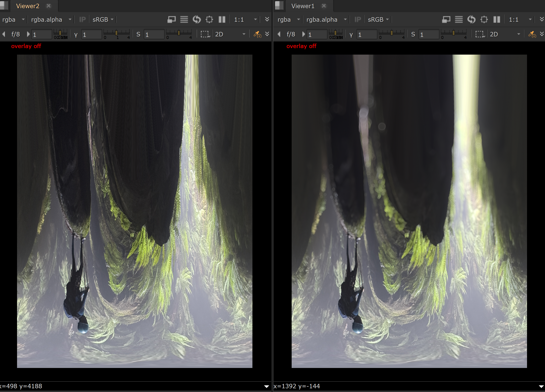Toggle the pause button in Viewer1
The image size is (545, 392).
point(497,19)
